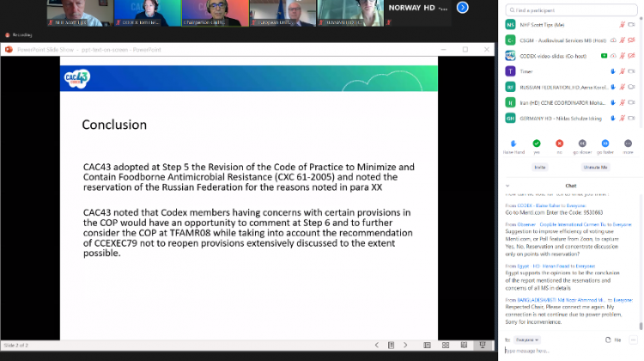Go to previous slide arrow in status bar
Screen dimensions: 644x361
(x=376, y=345)
